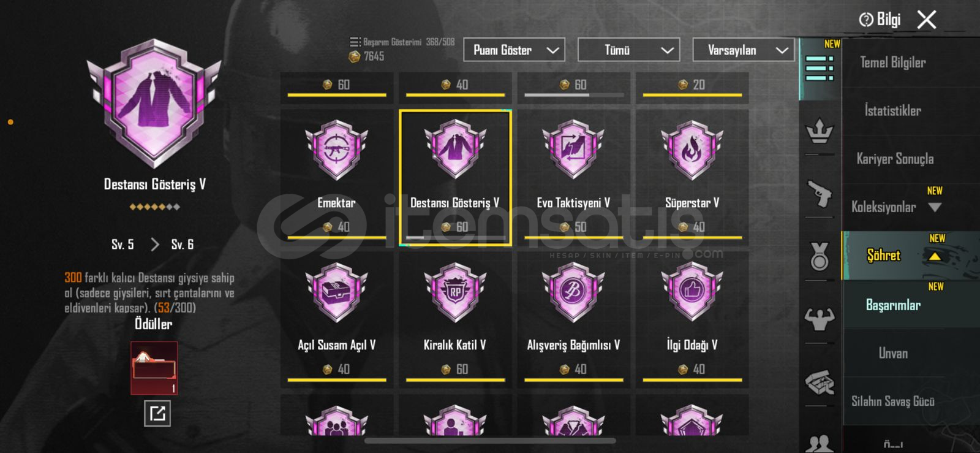Click the reward item thumbnail under Ödüller
The width and height of the screenshot is (980, 453).
[x=154, y=368]
